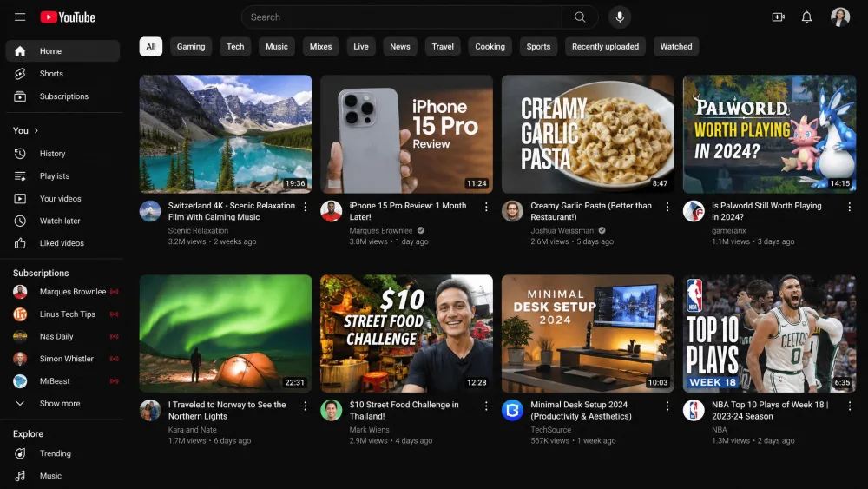Open options menu for Norway Northern Lights video
The image size is (868, 489).
pyautogui.click(x=305, y=406)
